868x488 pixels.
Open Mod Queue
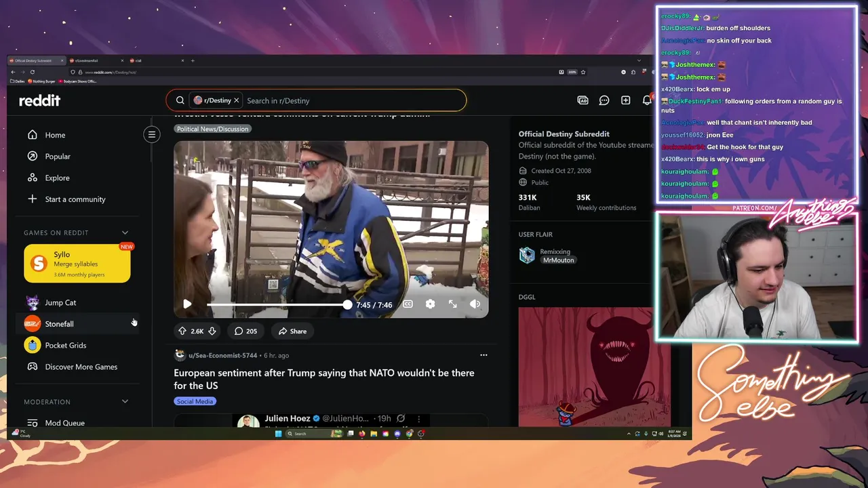tap(77, 422)
